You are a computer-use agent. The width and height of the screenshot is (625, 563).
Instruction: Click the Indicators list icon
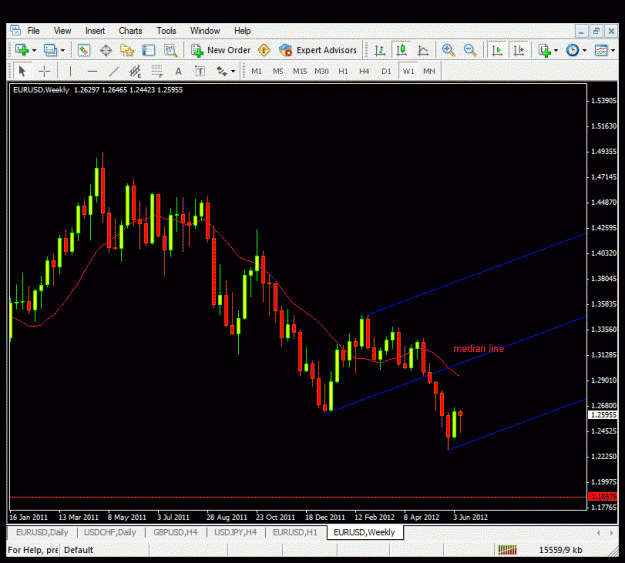click(544, 51)
